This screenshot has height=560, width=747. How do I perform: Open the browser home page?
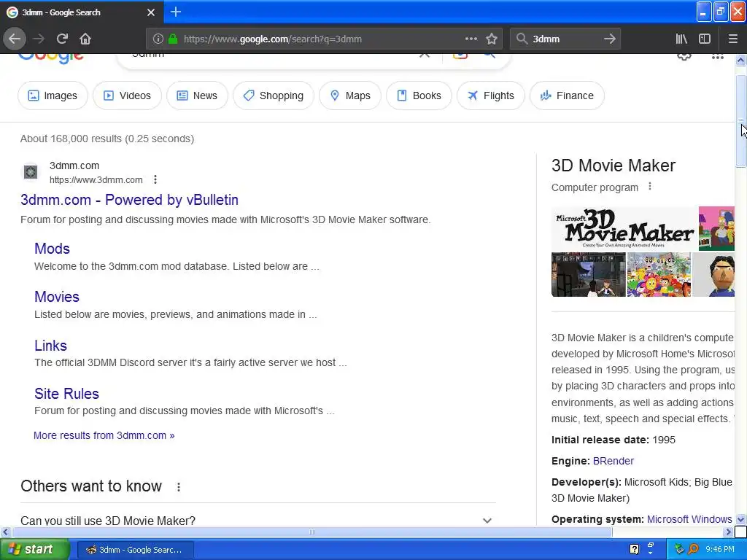[85, 39]
